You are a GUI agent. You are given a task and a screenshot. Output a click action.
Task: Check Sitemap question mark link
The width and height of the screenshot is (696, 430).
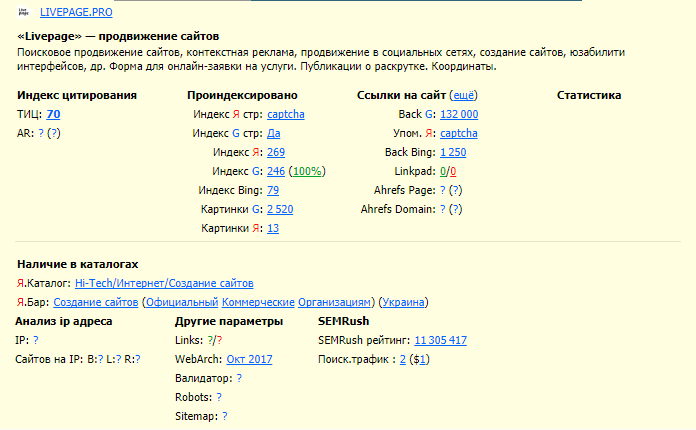click(x=225, y=416)
